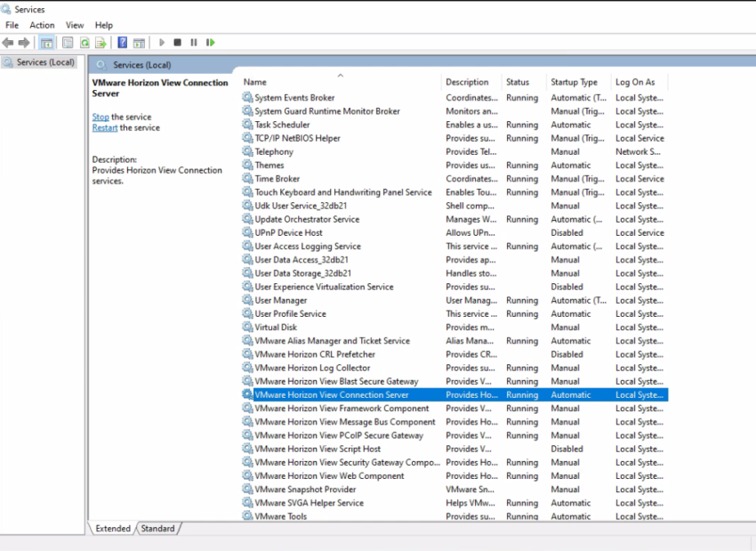Image resolution: width=756 pixels, height=551 pixels.
Task: Open the View menu
Action: pyautogui.click(x=75, y=25)
